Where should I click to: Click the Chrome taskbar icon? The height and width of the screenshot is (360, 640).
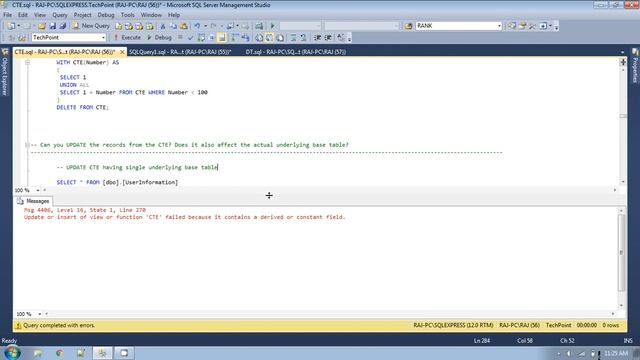tap(60, 353)
